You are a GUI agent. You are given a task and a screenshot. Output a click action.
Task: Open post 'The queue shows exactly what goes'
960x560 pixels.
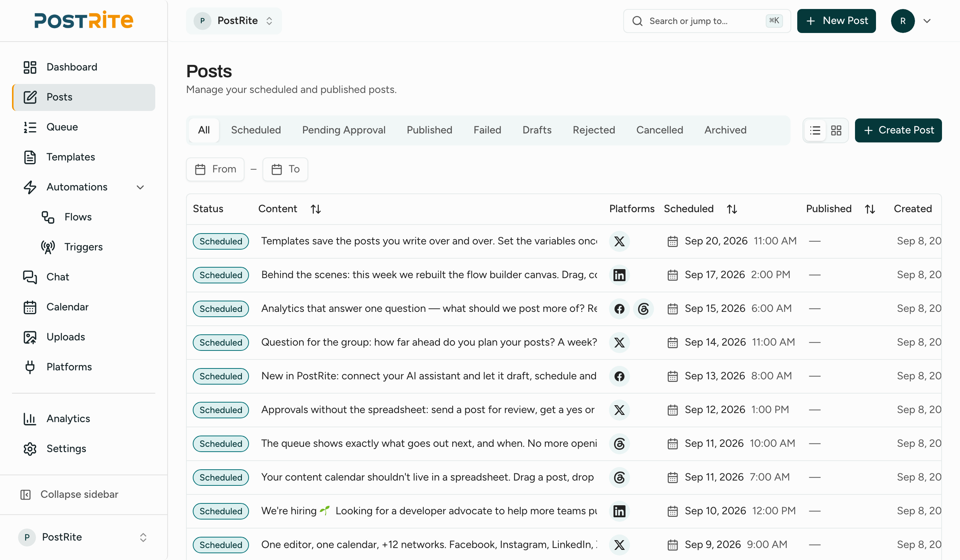(x=429, y=443)
